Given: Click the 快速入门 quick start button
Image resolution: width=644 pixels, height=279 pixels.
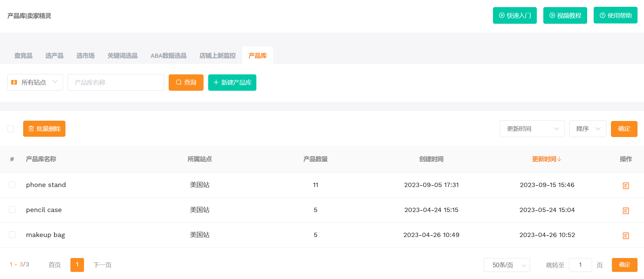Looking at the screenshot, I should (x=515, y=15).
